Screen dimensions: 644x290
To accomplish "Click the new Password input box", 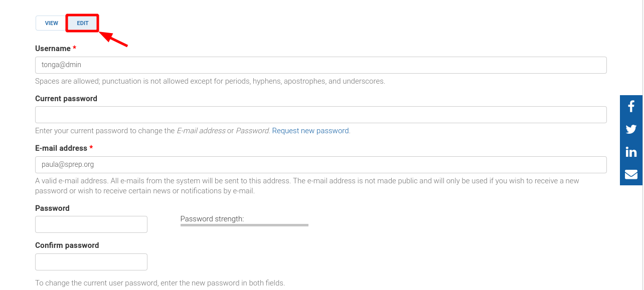I will pyautogui.click(x=91, y=224).
